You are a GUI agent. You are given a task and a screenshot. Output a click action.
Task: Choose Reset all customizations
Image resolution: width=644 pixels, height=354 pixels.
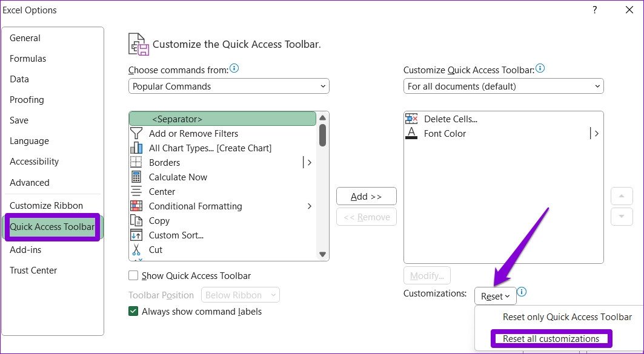point(551,339)
